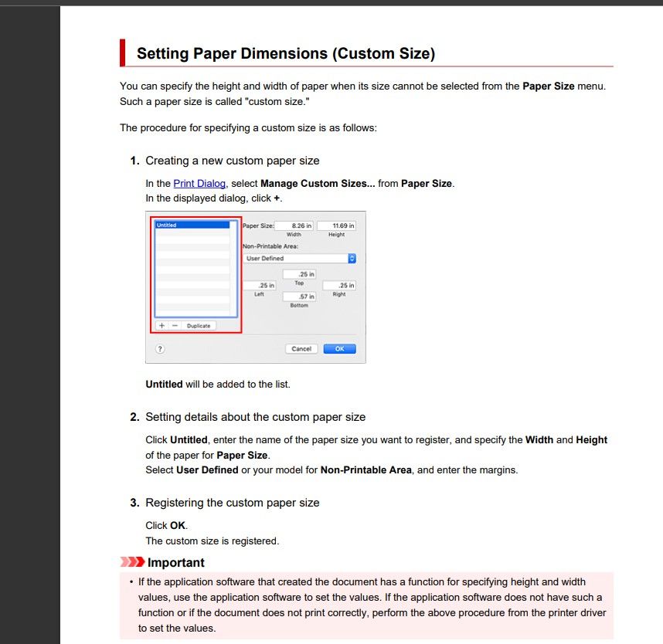663x644 pixels.
Task: Click the red Important arrows icon
Action: (131, 562)
